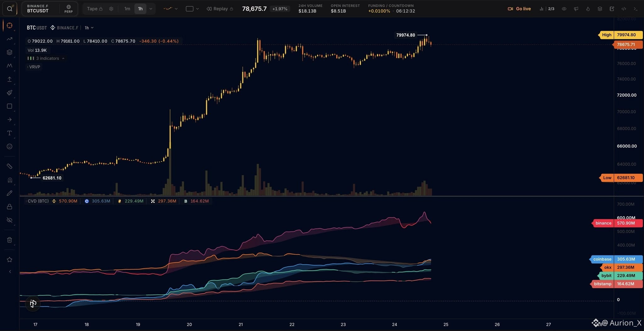This screenshot has height=331, width=644.
Task: Toggle lock on all drawings
Action: (x=9, y=207)
